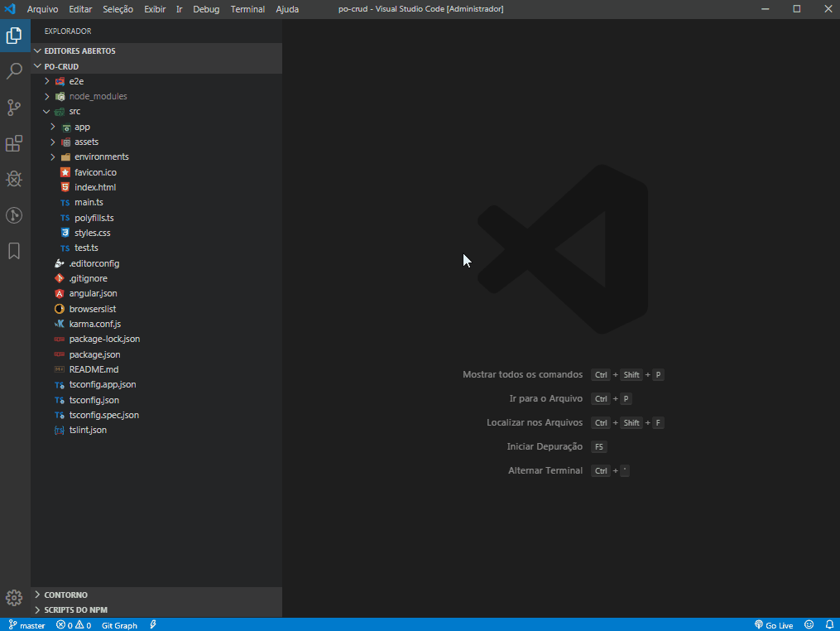Image resolution: width=840 pixels, height=631 pixels.
Task: Open the Editar menu
Action: [80, 9]
